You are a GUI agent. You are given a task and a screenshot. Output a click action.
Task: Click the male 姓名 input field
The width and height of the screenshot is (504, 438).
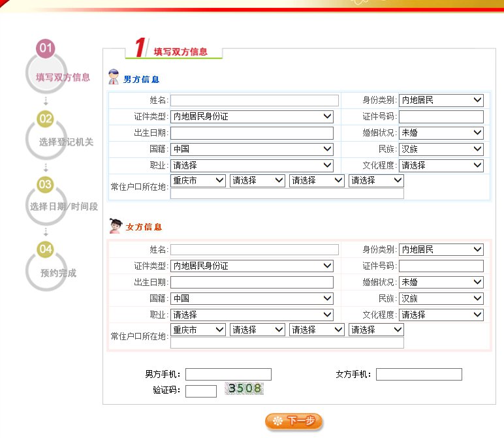coord(255,101)
